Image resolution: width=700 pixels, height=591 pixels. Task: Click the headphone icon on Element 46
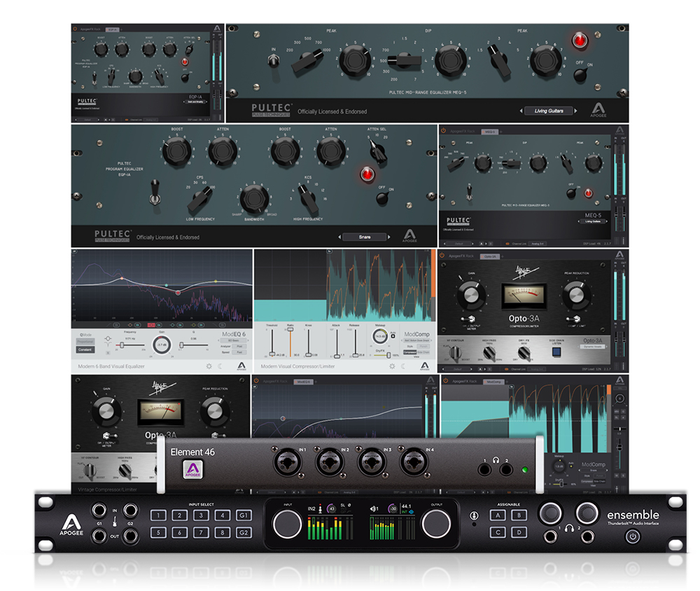tap(496, 459)
